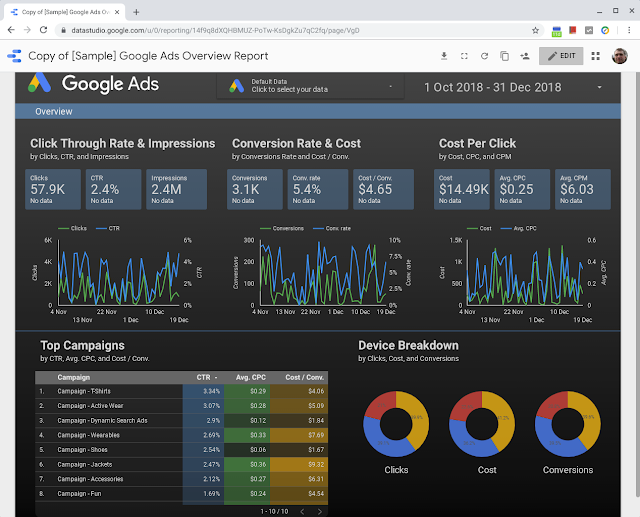Click the Data Studio logo icon
640x517 pixels.
[14, 56]
